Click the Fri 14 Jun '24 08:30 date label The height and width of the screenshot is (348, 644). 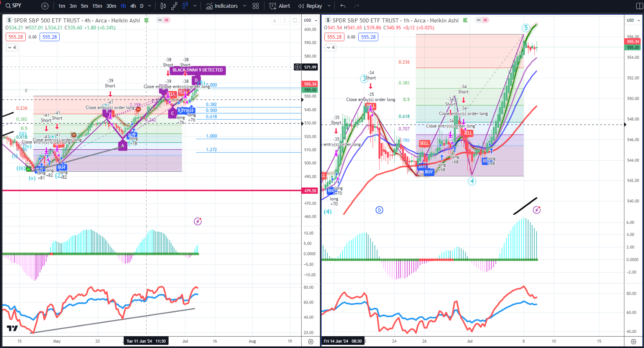pos(343,341)
